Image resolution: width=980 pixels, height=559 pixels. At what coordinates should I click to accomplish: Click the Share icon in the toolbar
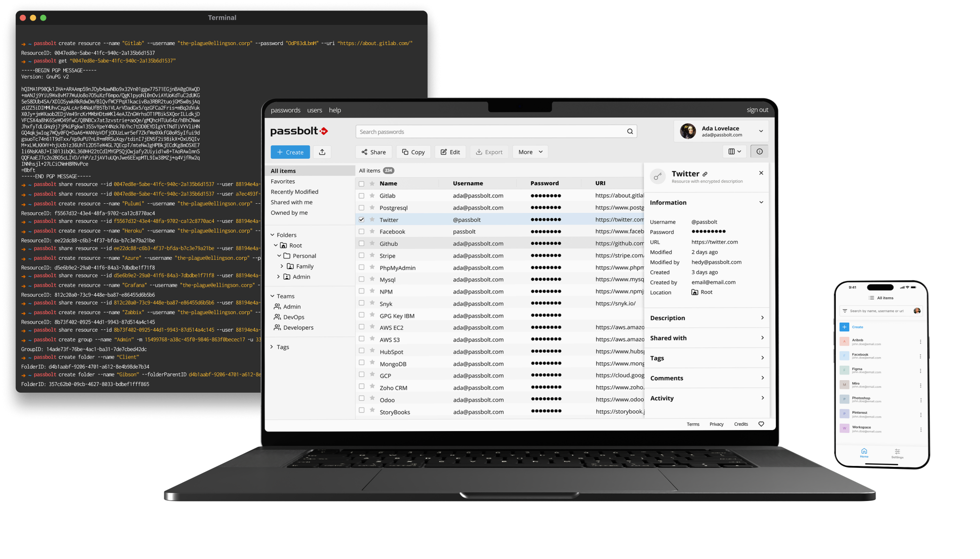374,151
